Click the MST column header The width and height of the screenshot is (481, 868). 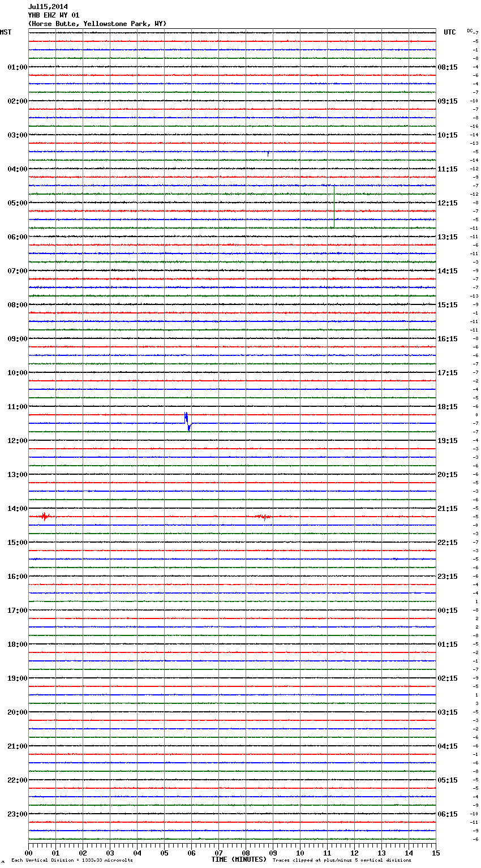click(x=6, y=32)
